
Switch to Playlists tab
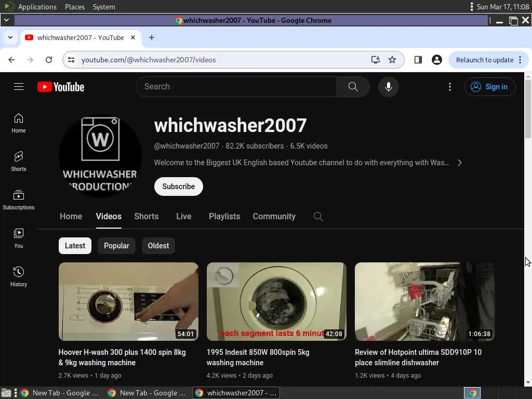(224, 217)
